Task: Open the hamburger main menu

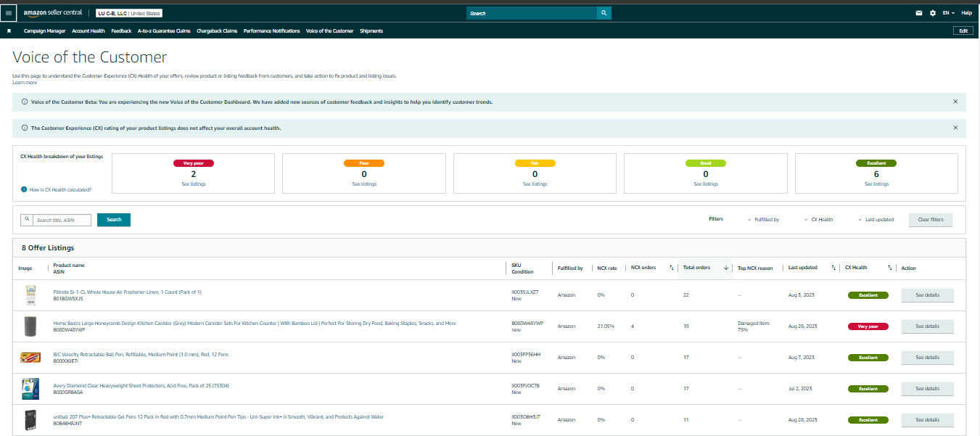Action: tap(9, 13)
